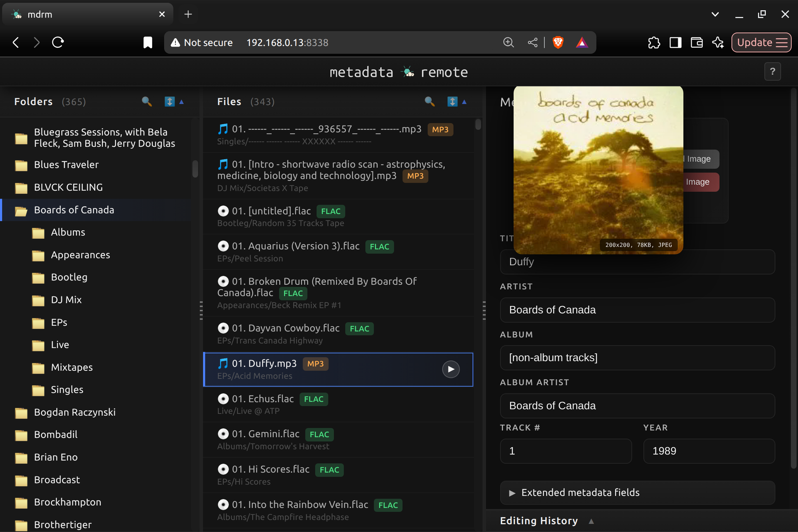Select file 01. Aquarius (Version 3).flac
The height and width of the screenshot is (532, 798).
pos(338,252)
